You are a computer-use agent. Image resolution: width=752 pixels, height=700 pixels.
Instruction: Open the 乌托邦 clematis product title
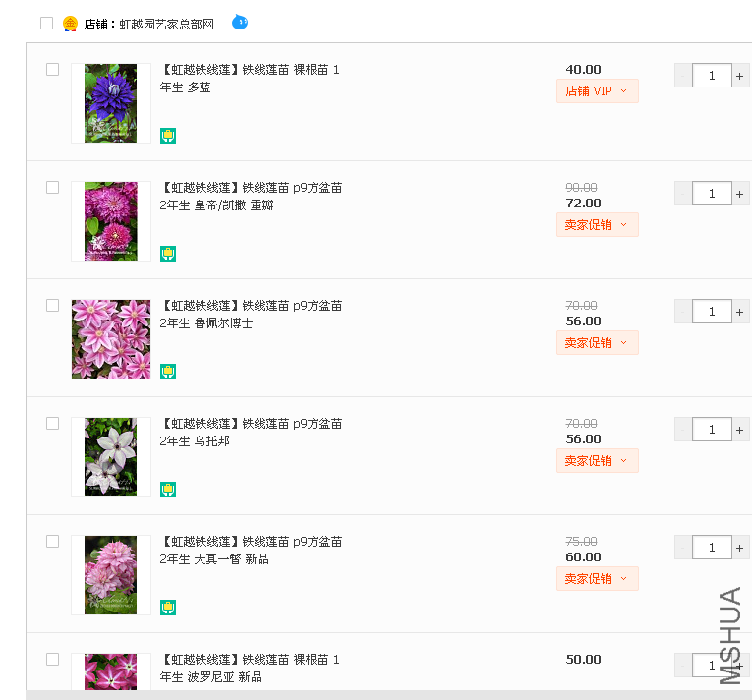click(251, 433)
